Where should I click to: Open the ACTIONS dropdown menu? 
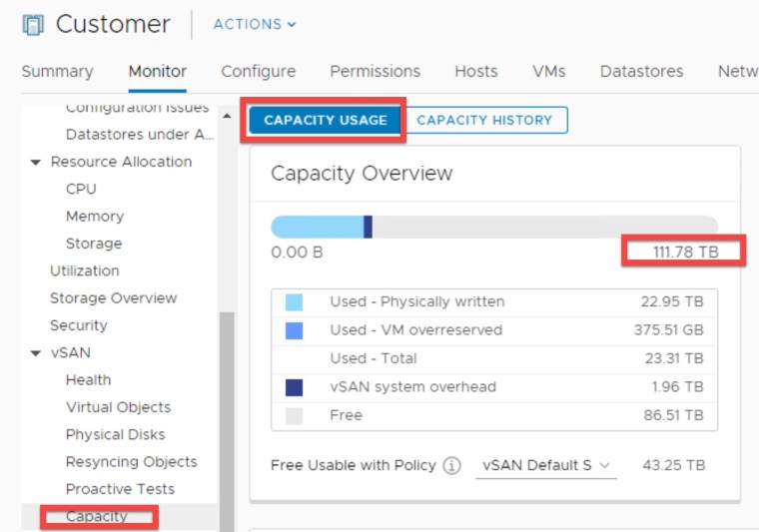click(x=255, y=24)
